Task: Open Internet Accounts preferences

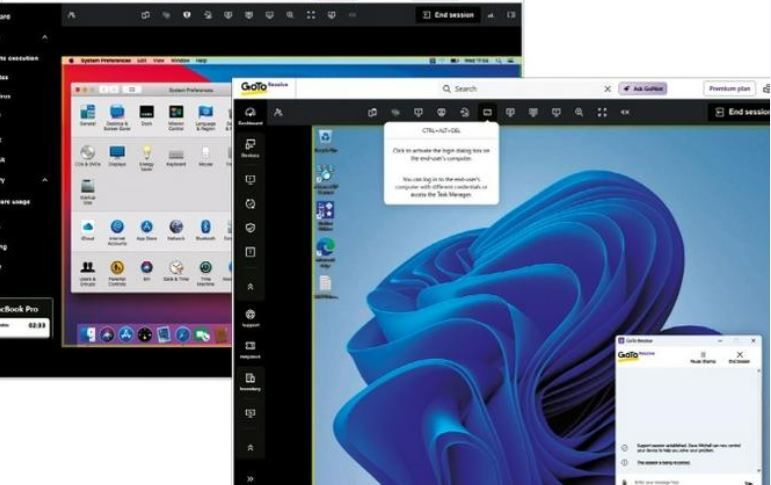Action: click(x=117, y=232)
